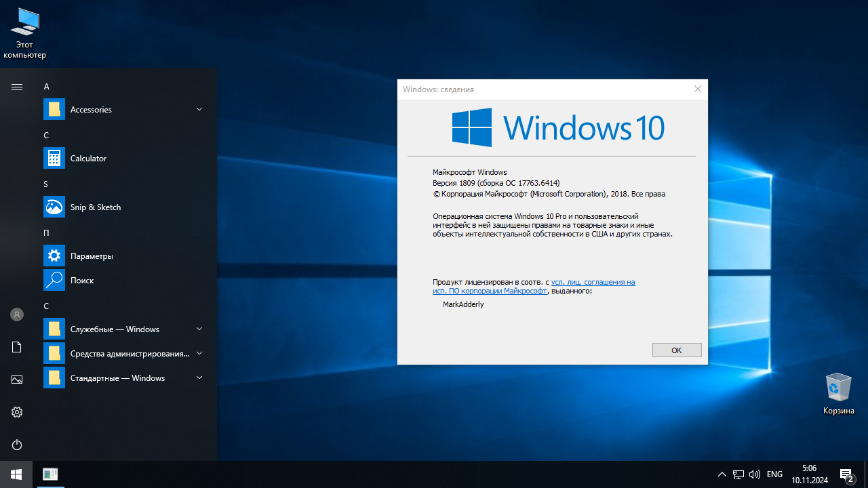
Task: Click the Windows Start button
Action: coord(16,474)
